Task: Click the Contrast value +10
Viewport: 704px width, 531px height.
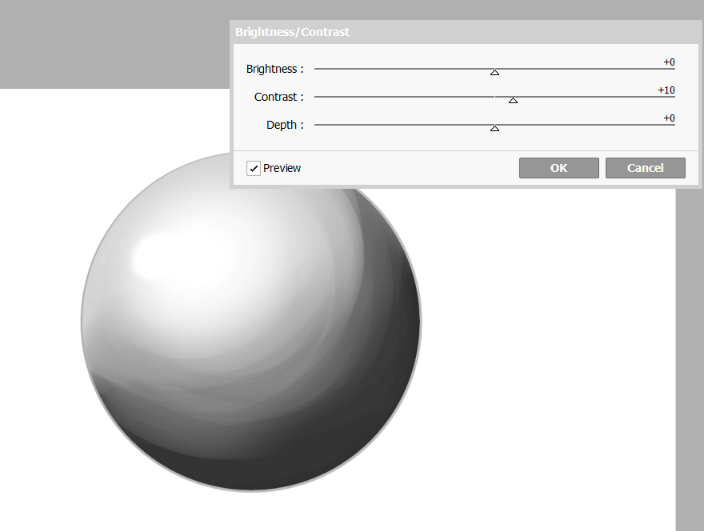Action: pyautogui.click(x=666, y=90)
